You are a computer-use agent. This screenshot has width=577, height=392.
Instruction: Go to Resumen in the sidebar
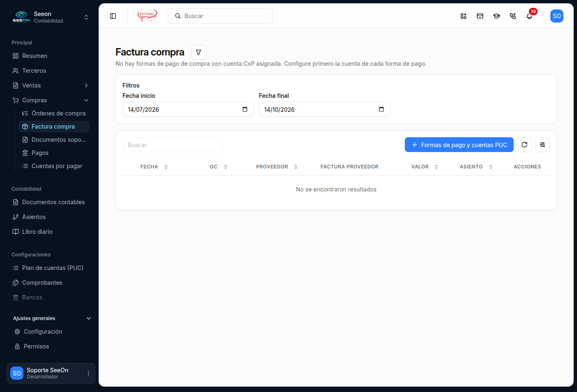click(51, 56)
